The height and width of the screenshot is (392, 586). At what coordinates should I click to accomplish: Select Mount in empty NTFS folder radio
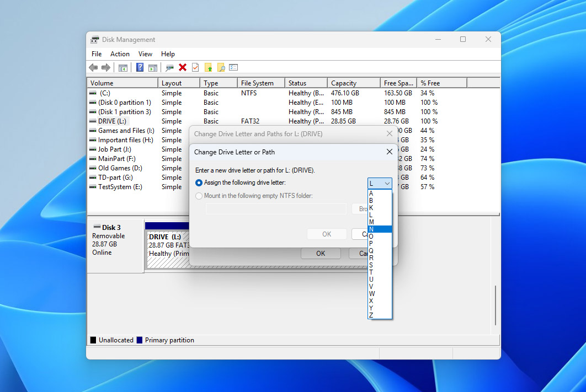point(199,196)
